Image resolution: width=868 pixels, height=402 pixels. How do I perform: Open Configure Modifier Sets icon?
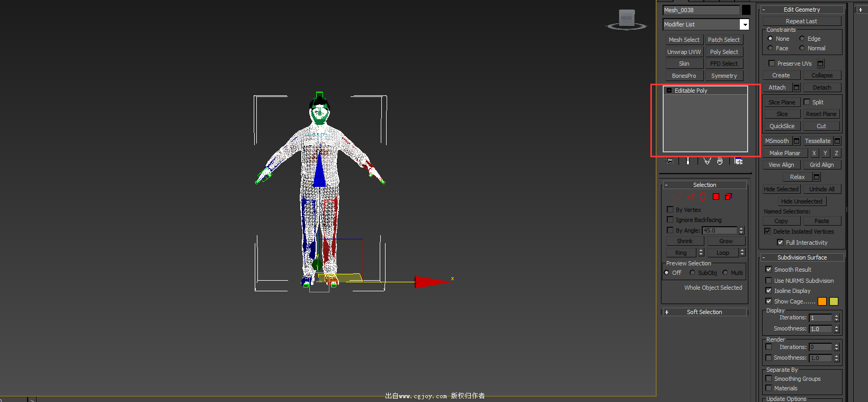click(739, 161)
